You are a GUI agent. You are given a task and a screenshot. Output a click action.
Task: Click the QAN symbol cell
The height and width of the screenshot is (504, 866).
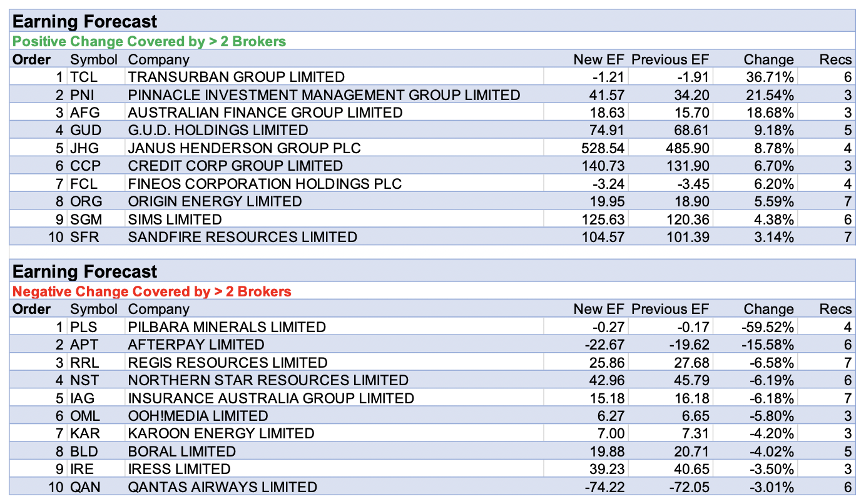85,487
